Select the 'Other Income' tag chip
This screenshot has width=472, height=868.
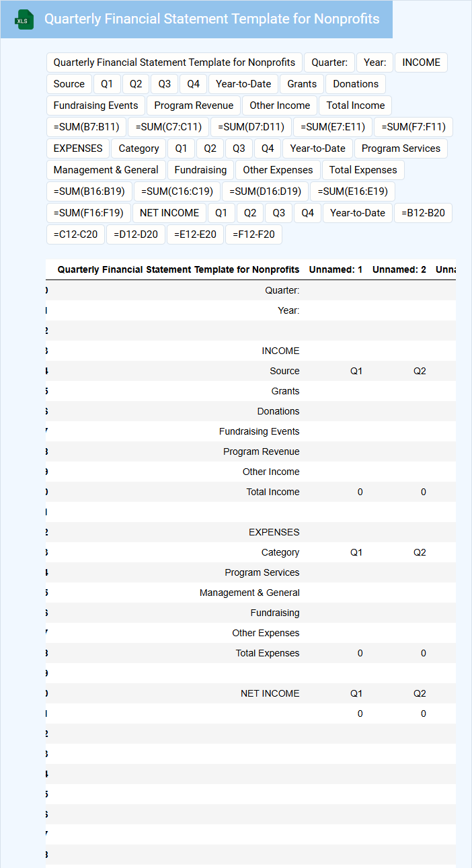point(280,105)
